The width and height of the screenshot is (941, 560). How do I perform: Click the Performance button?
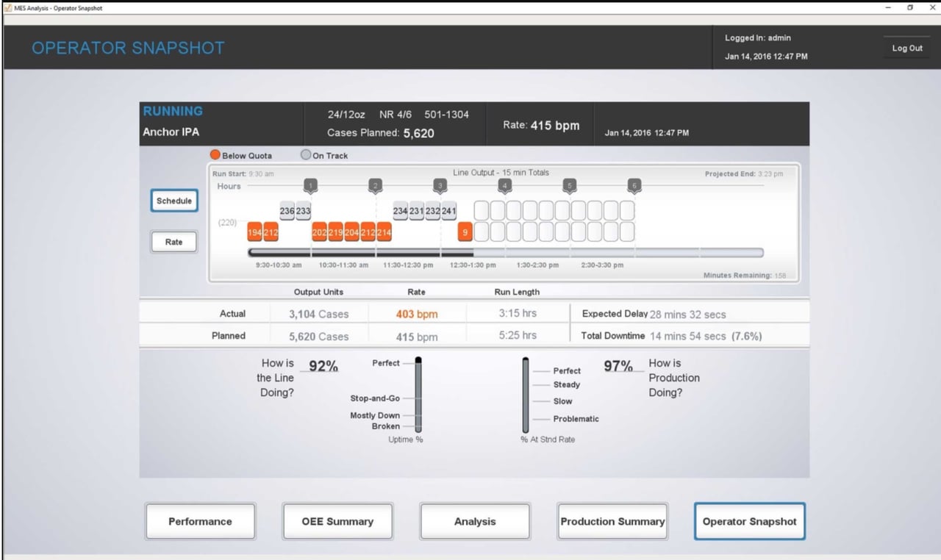point(200,521)
